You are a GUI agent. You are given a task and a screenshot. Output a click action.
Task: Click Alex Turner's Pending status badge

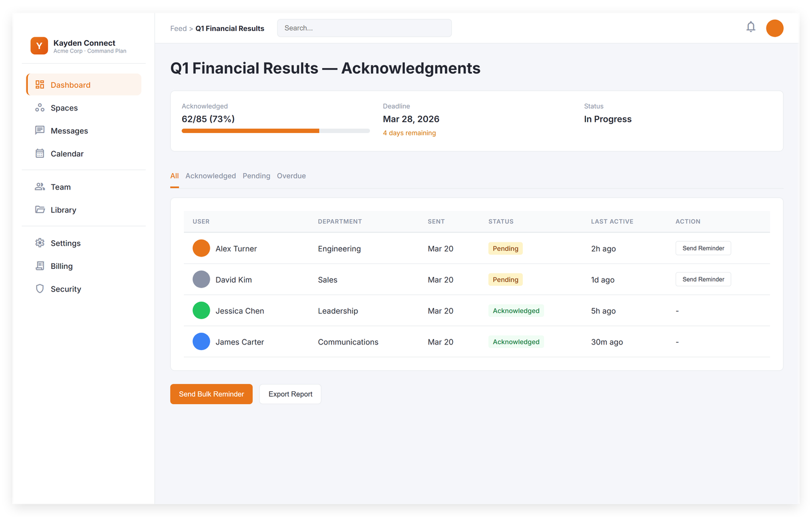point(505,248)
